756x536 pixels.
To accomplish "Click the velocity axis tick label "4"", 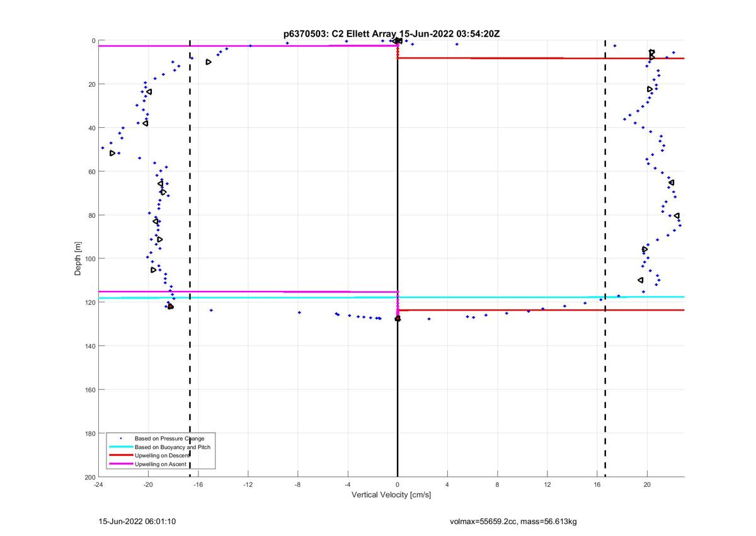I will coord(447,485).
